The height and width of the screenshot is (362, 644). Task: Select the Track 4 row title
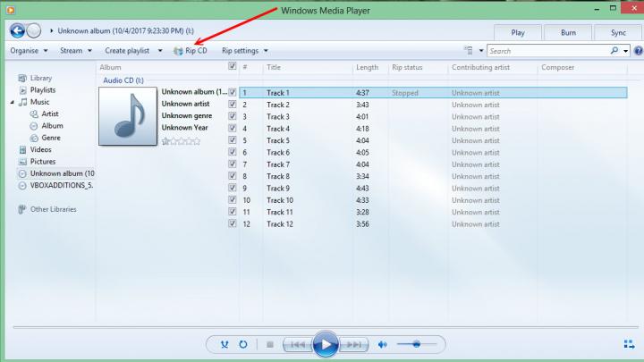[278, 129]
